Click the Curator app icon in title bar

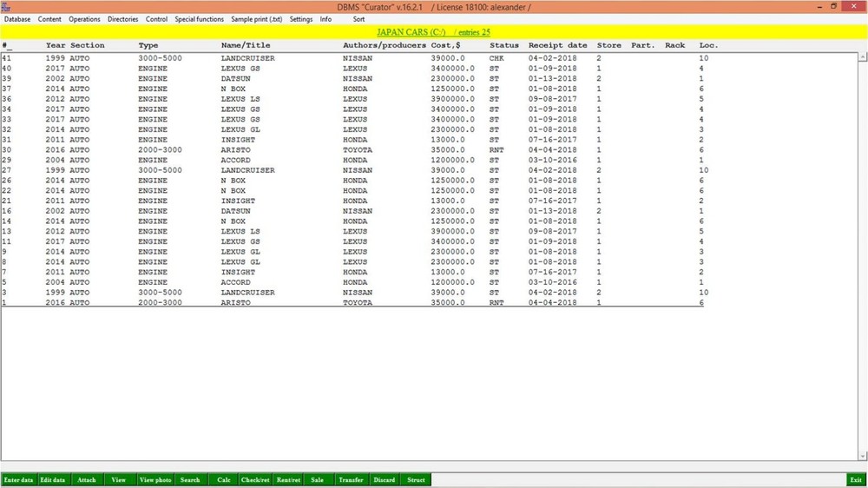pos(6,7)
